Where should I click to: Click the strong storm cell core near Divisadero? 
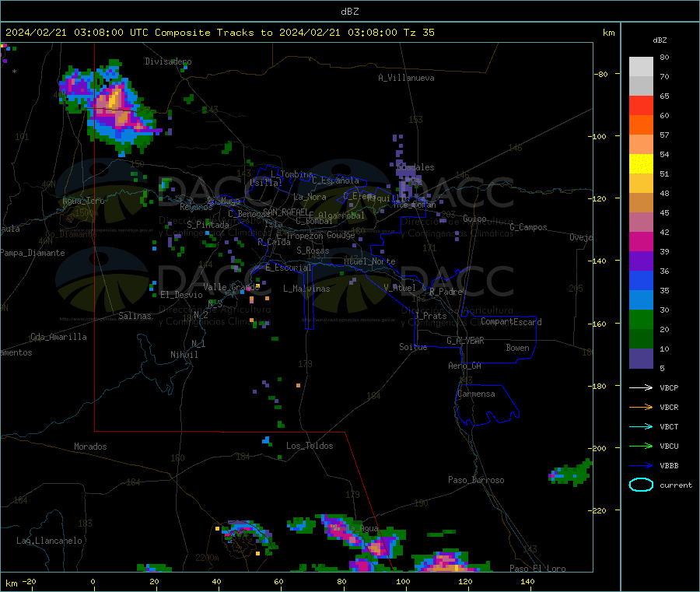click(115, 105)
